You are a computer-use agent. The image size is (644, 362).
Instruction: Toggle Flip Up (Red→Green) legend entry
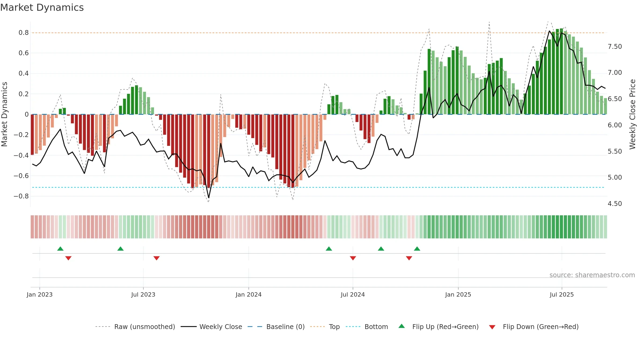click(x=438, y=327)
